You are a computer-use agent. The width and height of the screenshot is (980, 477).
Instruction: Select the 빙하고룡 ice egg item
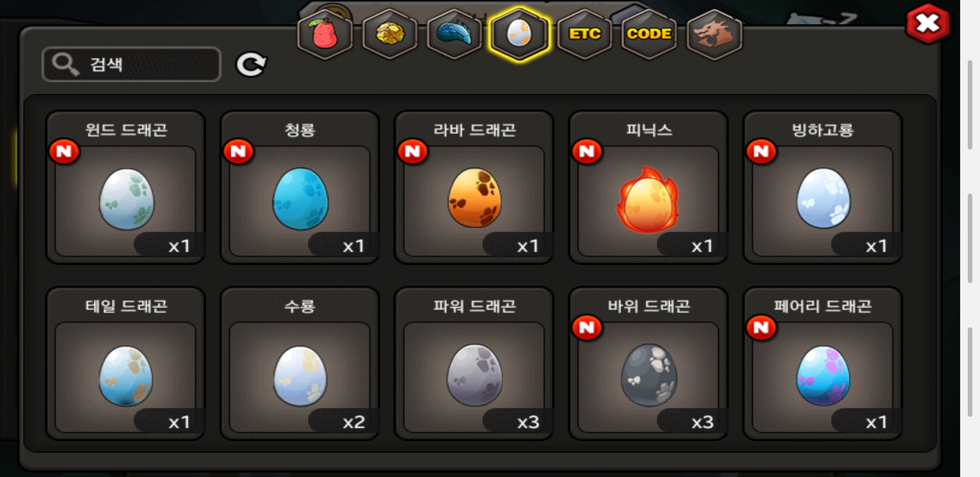pyautogui.click(x=823, y=187)
